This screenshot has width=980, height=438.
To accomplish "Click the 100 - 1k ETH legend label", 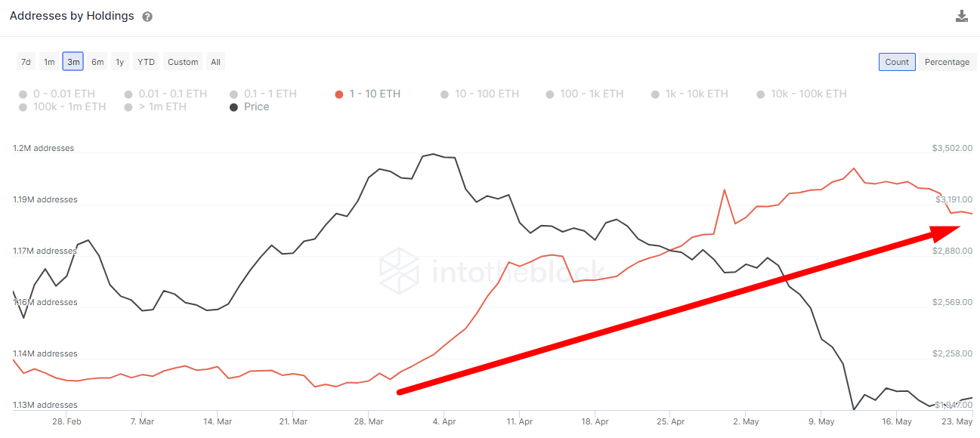I will tap(593, 94).
